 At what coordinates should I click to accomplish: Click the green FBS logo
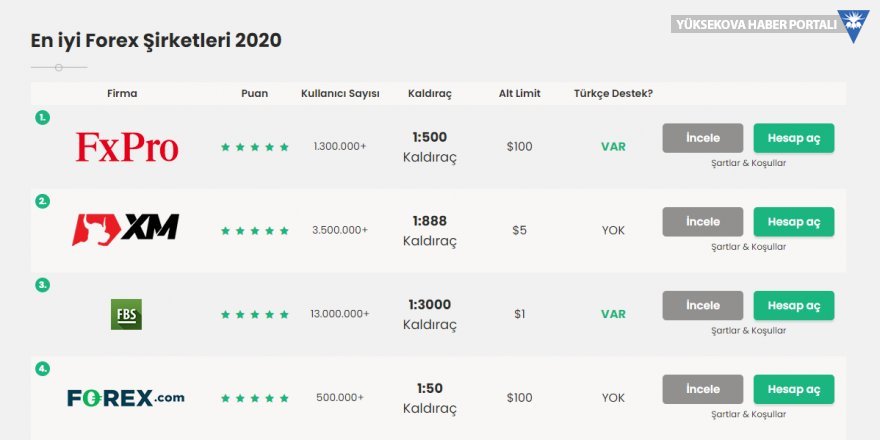pos(126,314)
